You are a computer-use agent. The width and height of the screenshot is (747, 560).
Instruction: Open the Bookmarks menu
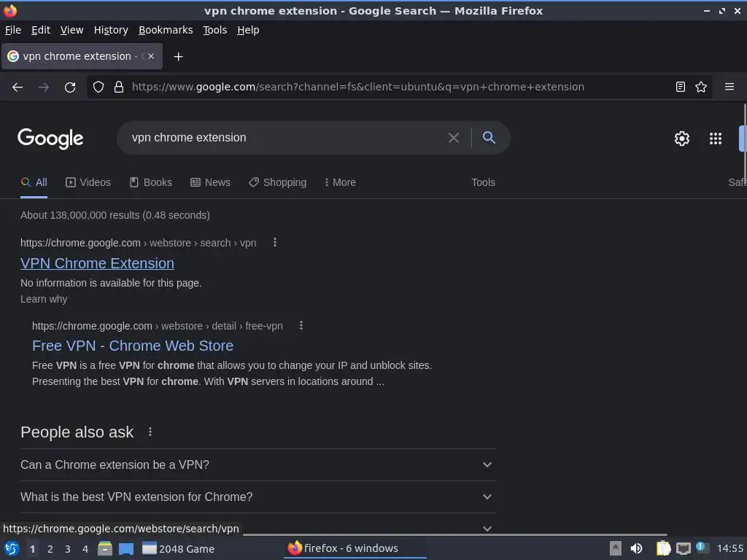[166, 30]
